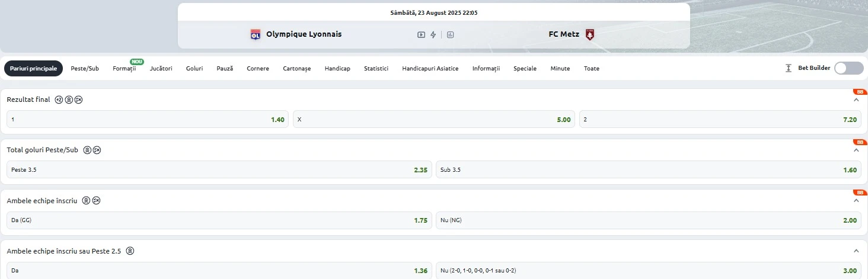Click the cash-out icon beside Total goluri Peste/Sub
This screenshot has height=279, width=868.
pyautogui.click(x=97, y=150)
